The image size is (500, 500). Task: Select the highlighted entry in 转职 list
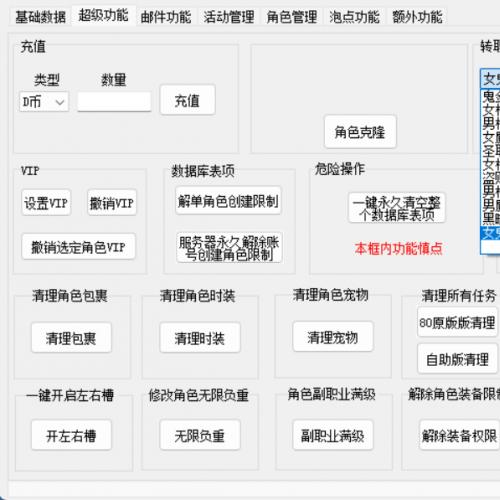[x=490, y=233]
